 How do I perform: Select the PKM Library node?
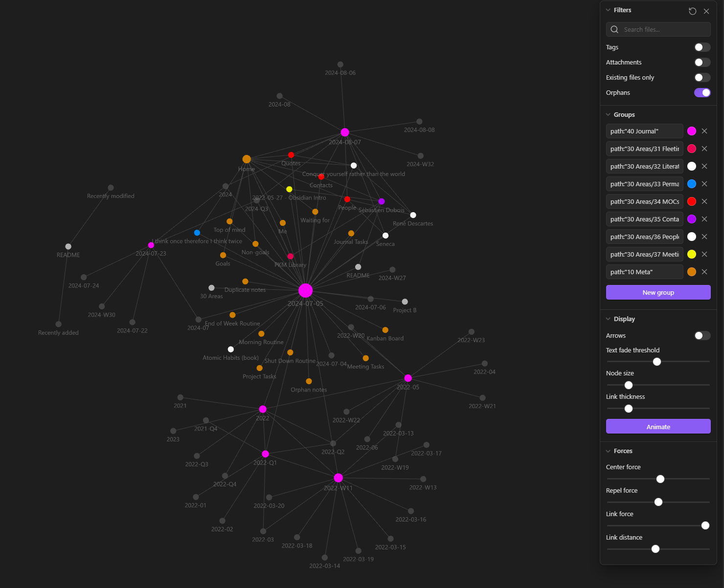pyautogui.click(x=291, y=256)
